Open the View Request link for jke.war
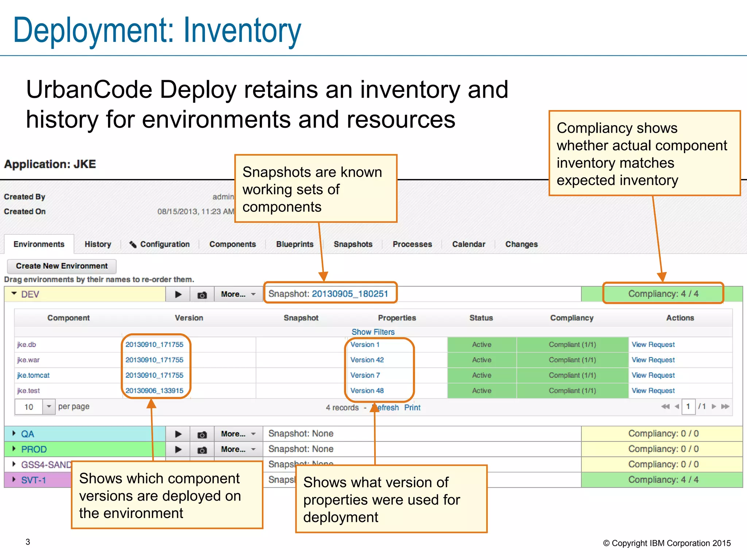The height and width of the screenshot is (560, 747). click(x=653, y=360)
